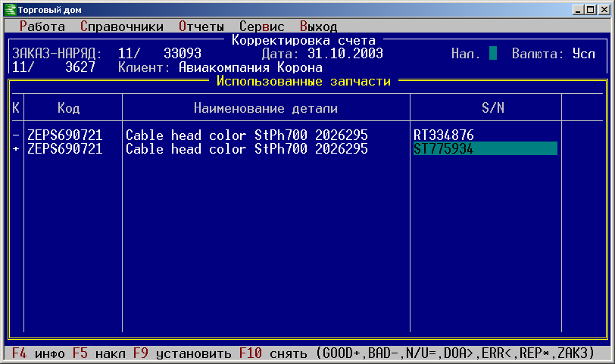Click the client name Авиакомпания Корона
This screenshot has height=364, width=615.
pos(251,67)
